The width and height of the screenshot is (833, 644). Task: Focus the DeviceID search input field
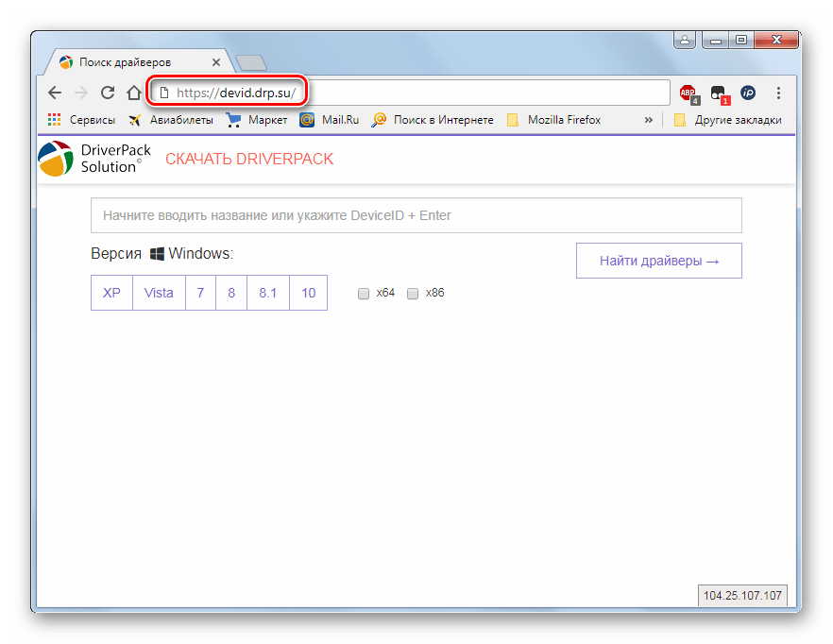(x=416, y=215)
